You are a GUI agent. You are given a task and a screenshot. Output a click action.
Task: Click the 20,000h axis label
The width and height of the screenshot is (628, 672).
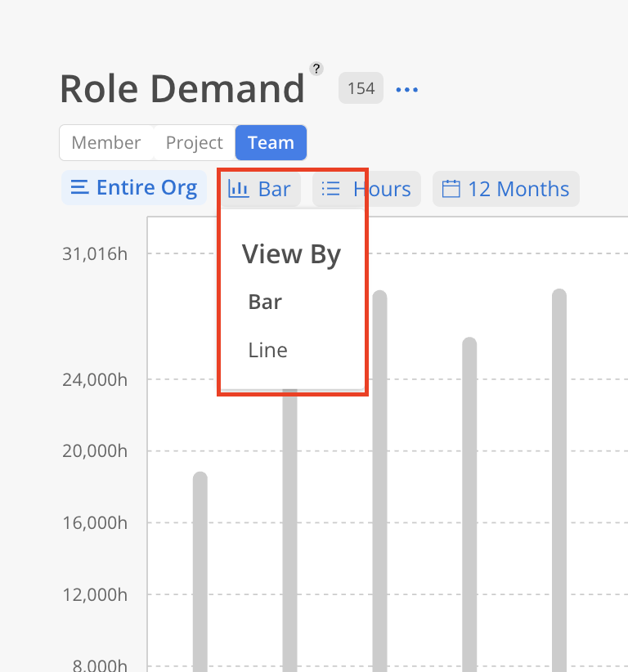95,450
